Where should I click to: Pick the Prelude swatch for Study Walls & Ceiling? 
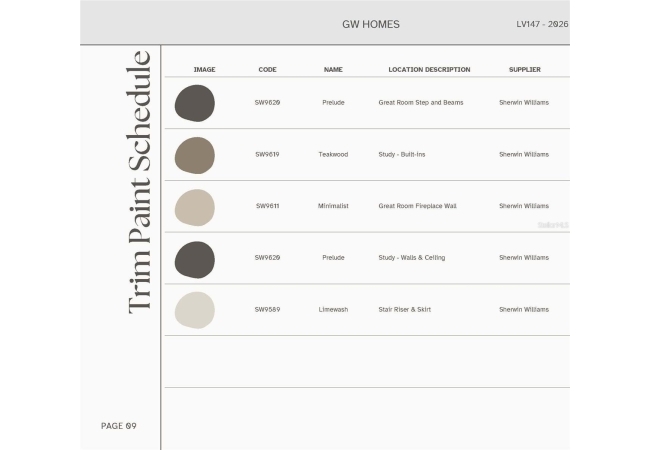194,259
